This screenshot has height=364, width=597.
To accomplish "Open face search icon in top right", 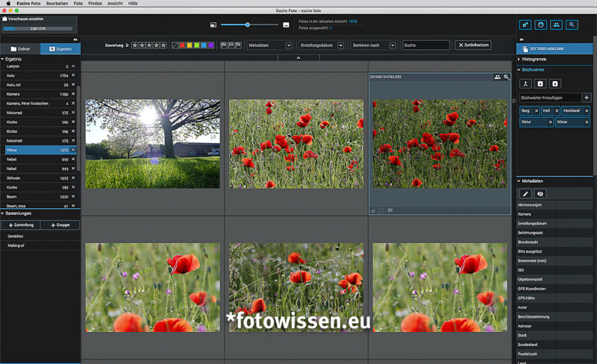I will point(540,25).
